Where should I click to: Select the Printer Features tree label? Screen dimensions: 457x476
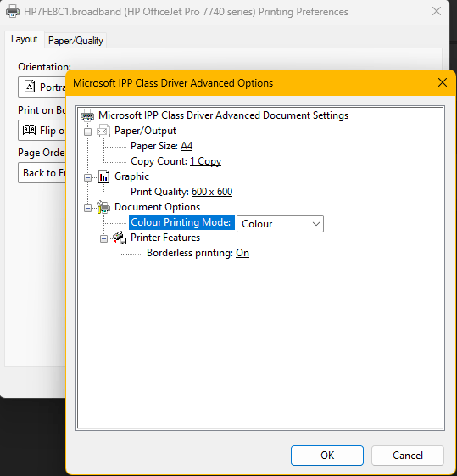(165, 238)
